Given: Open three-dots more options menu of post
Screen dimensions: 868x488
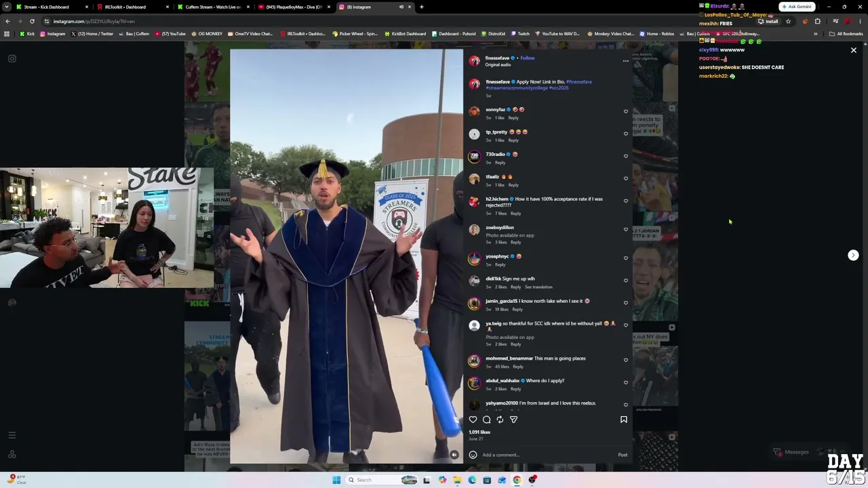Looking at the screenshot, I should 626,61.
